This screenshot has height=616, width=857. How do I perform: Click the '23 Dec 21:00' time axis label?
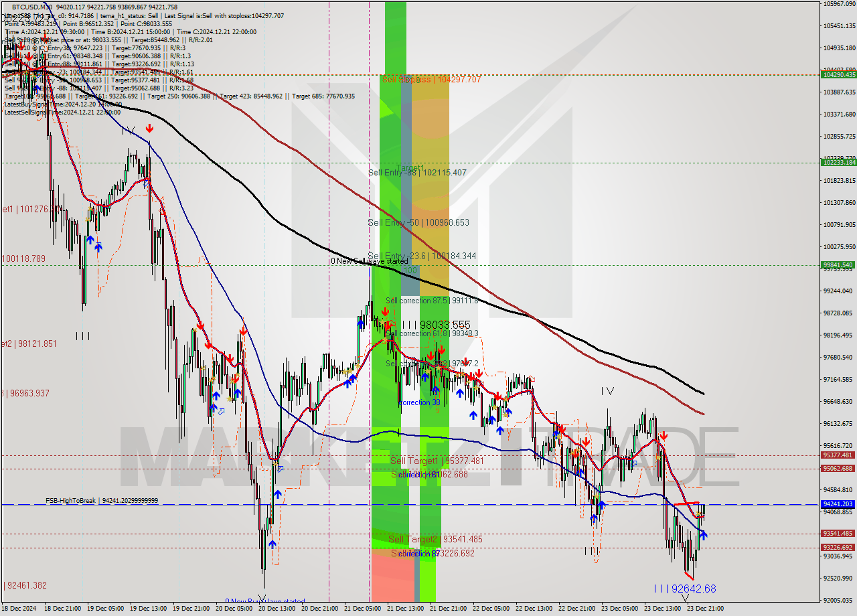704,609
